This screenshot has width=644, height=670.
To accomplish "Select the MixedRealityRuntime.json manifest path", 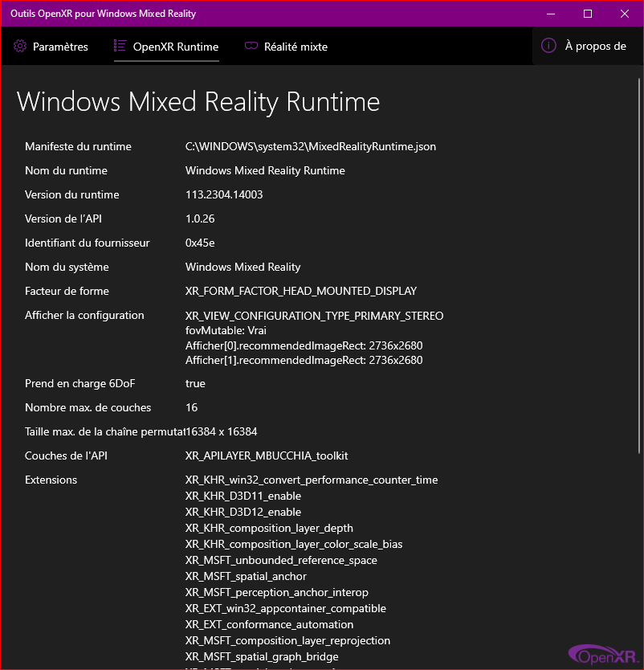I will [311, 146].
